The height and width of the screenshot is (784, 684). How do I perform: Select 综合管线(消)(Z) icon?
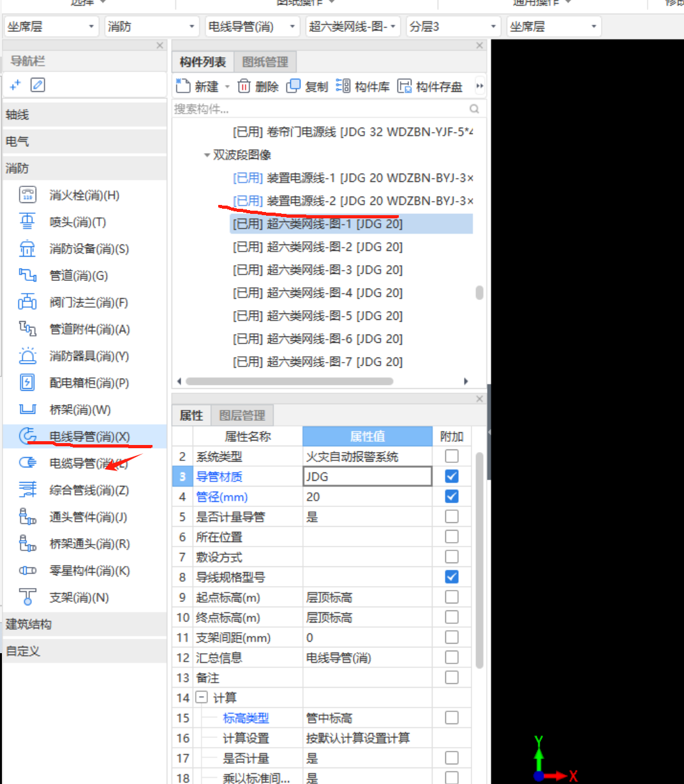point(27,490)
